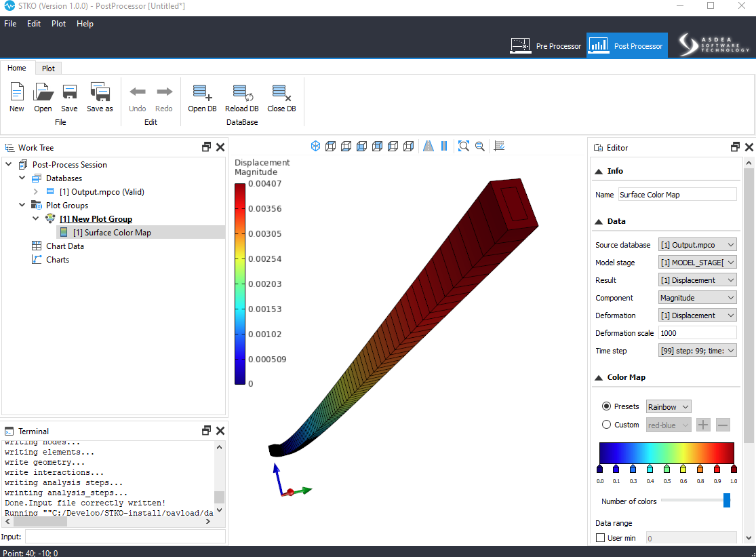Select the left view cube icon

click(x=393, y=146)
